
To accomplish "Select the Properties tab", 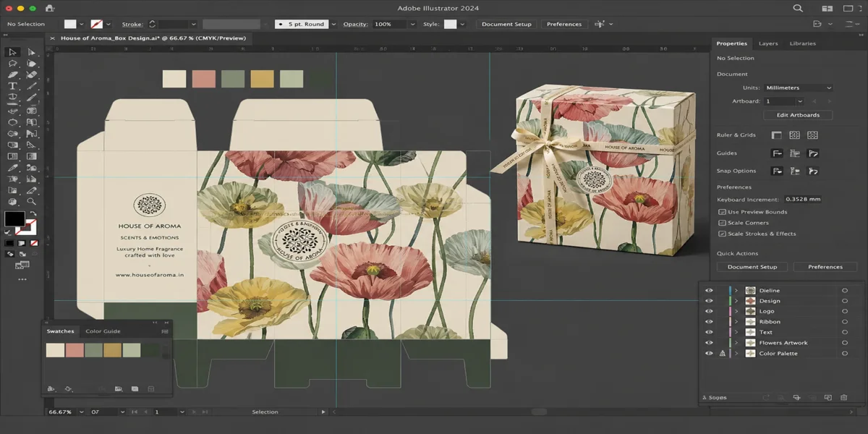I will click(x=731, y=43).
